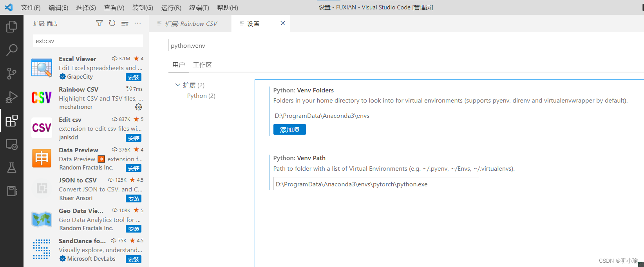Screen dimensions: 644x267
Task: Install the Excel Viewer extension
Action: (x=134, y=77)
